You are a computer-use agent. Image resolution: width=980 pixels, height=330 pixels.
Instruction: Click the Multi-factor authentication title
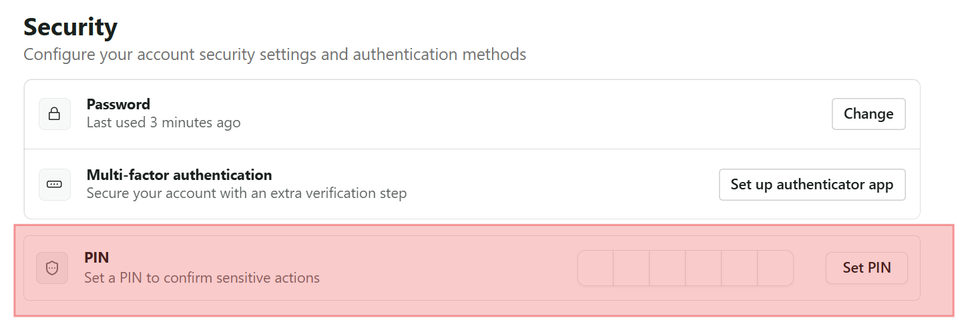click(179, 175)
